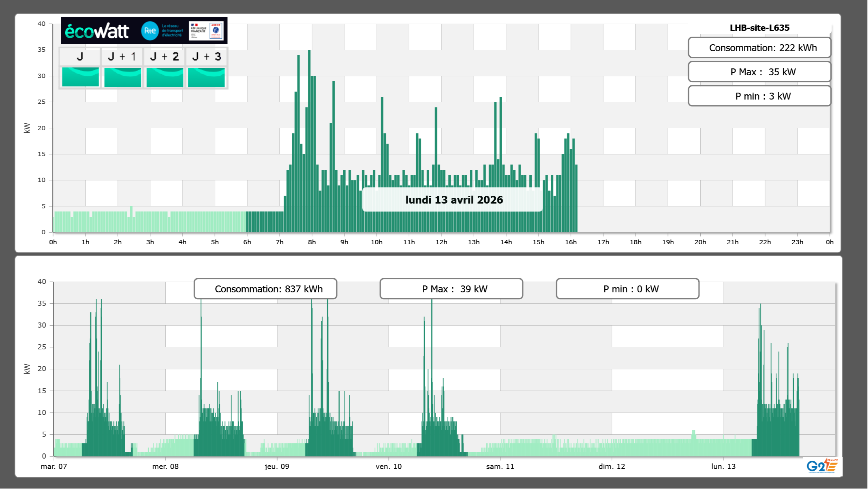The image size is (868, 489).
Task: Click the P Max : 35 kW box
Action: [759, 72]
